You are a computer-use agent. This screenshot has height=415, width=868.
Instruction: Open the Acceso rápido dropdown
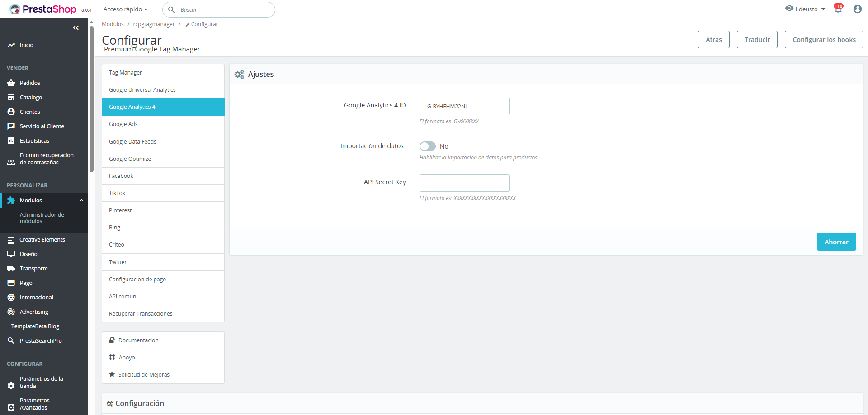(x=126, y=9)
